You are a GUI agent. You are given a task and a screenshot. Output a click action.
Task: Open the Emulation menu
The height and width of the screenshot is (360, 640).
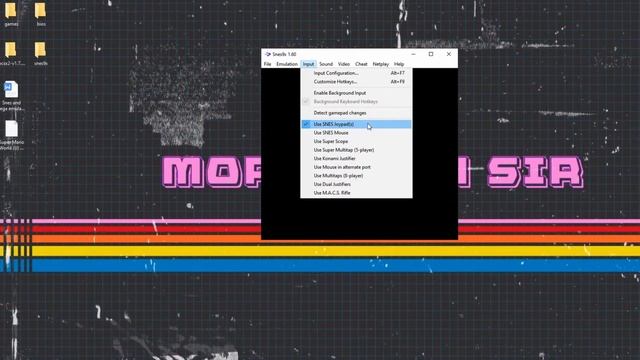pos(287,64)
